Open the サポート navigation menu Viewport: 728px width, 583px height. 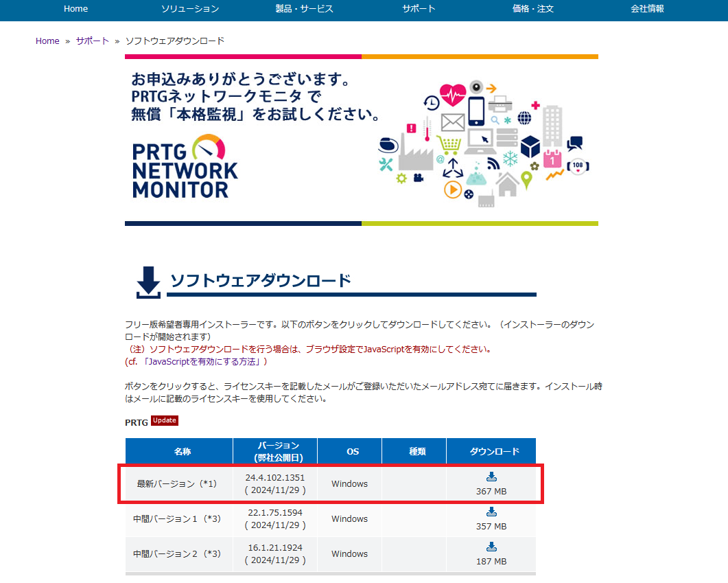[x=419, y=9]
